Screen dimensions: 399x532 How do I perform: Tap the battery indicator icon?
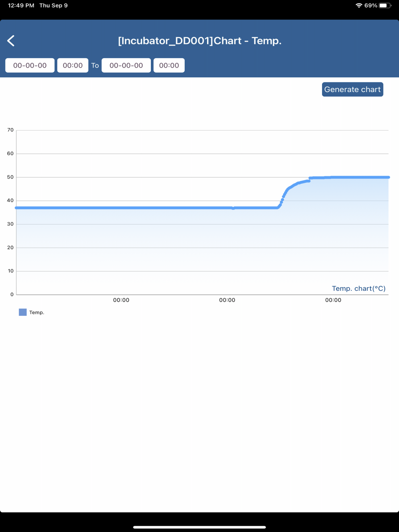click(385, 6)
